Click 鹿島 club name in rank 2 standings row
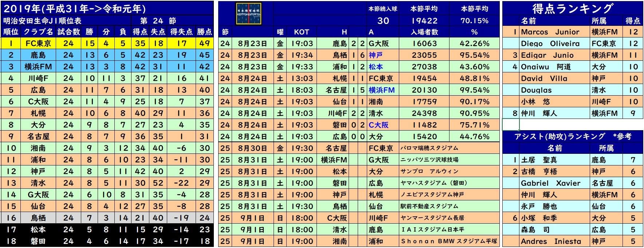 pos(38,55)
